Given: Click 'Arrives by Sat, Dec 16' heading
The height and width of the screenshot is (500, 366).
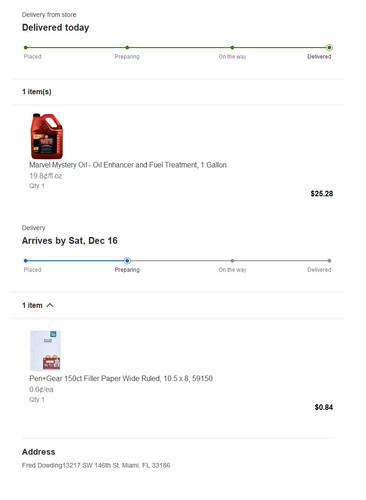Looking at the screenshot, I should click(69, 241).
